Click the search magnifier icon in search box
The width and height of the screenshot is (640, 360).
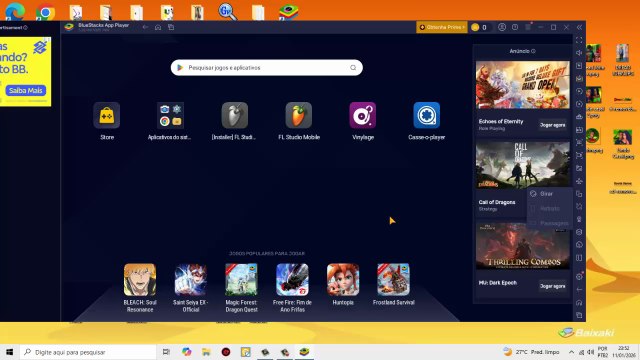point(353,68)
